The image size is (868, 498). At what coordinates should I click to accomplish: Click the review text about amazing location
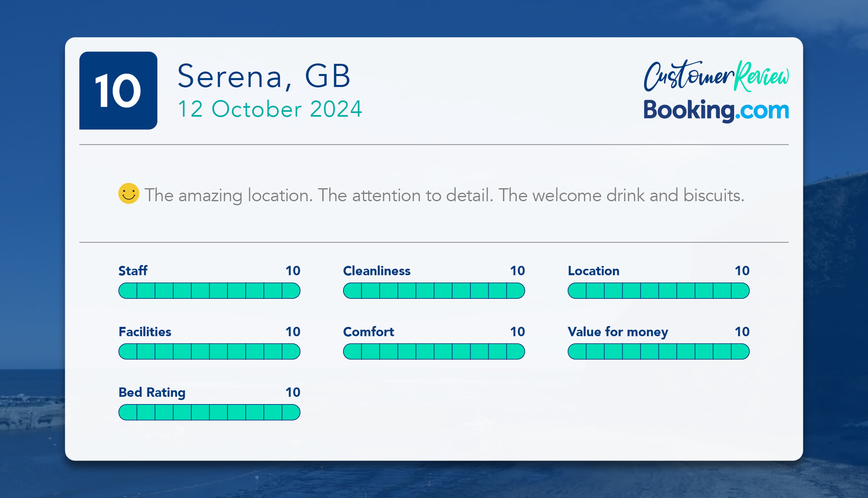click(444, 196)
